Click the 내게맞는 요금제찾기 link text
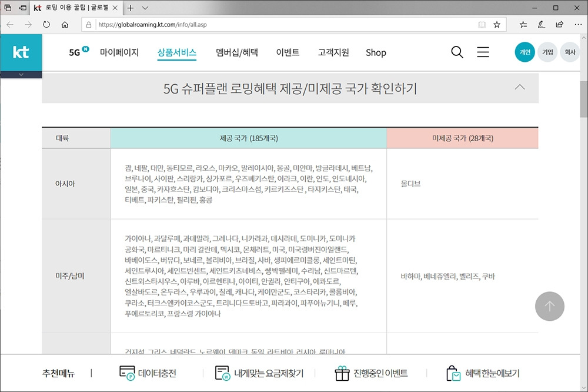This screenshot has width=588, height=392. pyautogui.click(x=269, y=373)
